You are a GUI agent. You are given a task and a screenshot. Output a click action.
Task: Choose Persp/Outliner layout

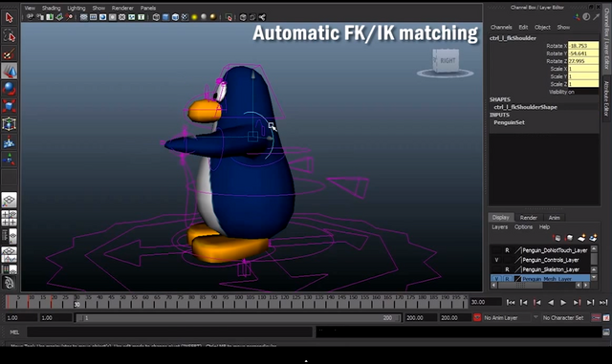click(x=9, y=236)
